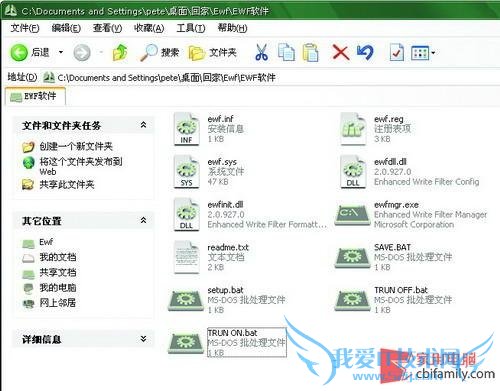500x391 pixels.
Task: Expand the 详细信息 panel
Action: [x=143, y=339]
